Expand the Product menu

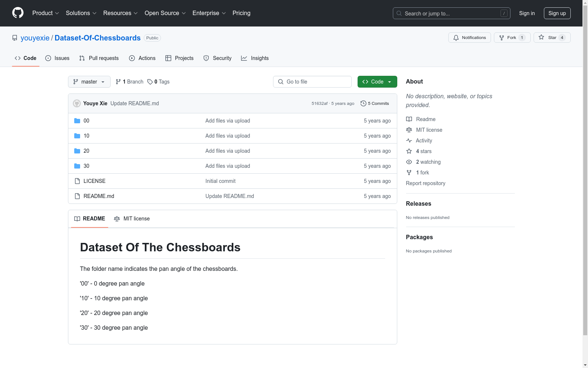tap(46, 13)
